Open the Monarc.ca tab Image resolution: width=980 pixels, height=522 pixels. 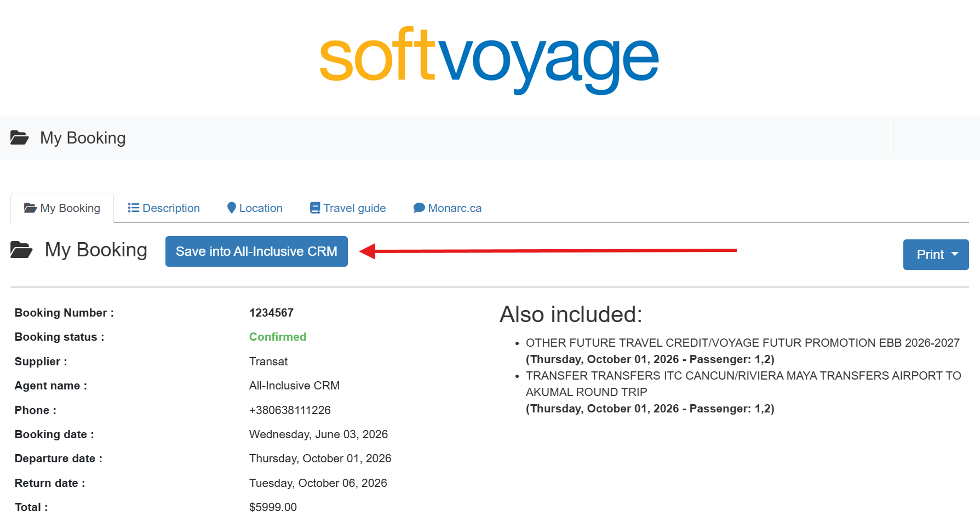click(x=448, y=208)
